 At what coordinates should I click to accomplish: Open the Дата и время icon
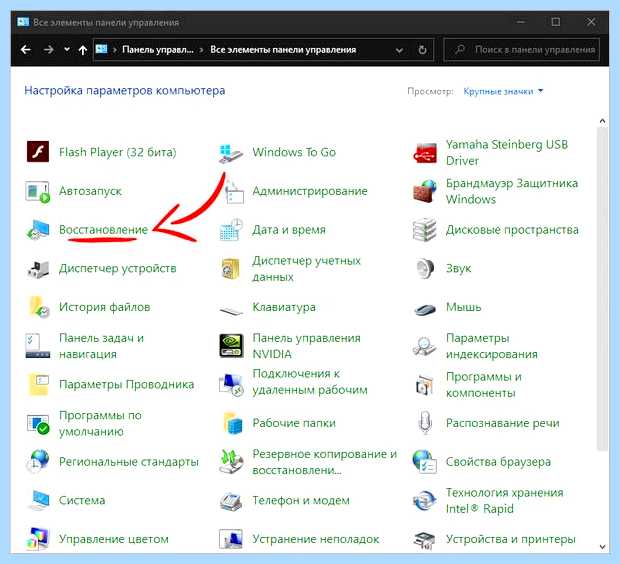[232, 229]
